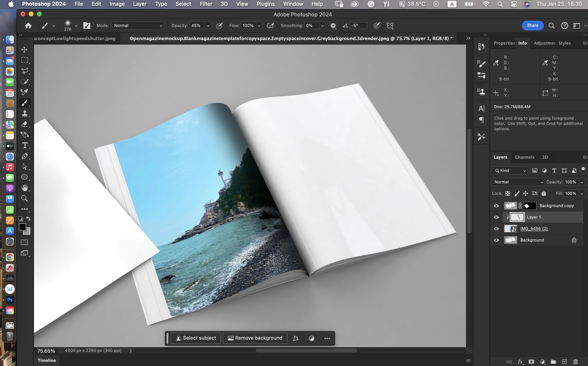Switch to the Channels tab

tap(524, 157)
